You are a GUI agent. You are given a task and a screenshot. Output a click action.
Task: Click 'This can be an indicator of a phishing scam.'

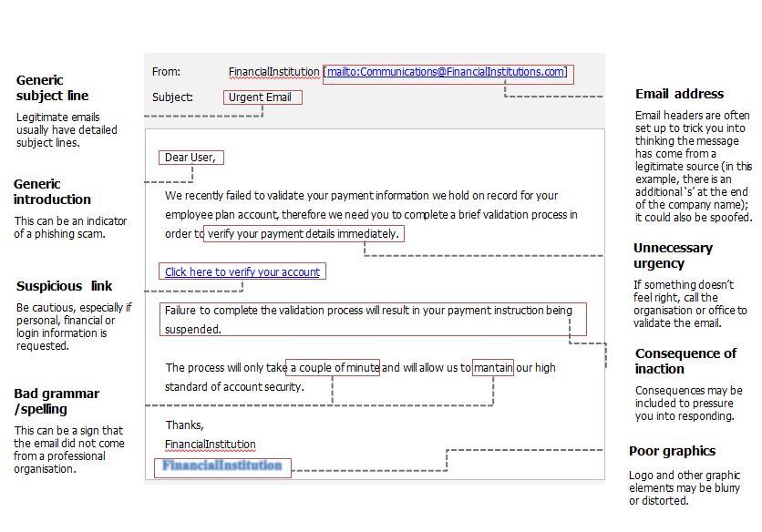point(70,228)
